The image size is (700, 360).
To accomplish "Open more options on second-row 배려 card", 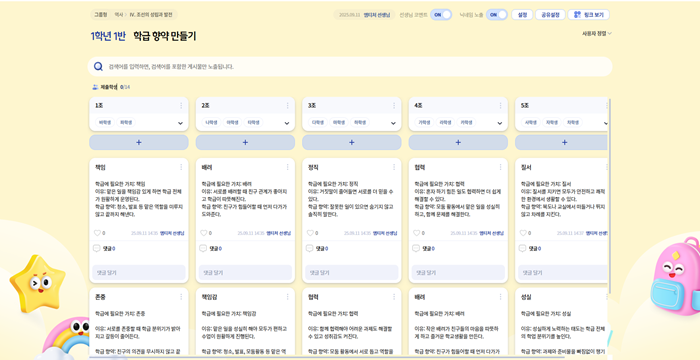I will point(500,297).
